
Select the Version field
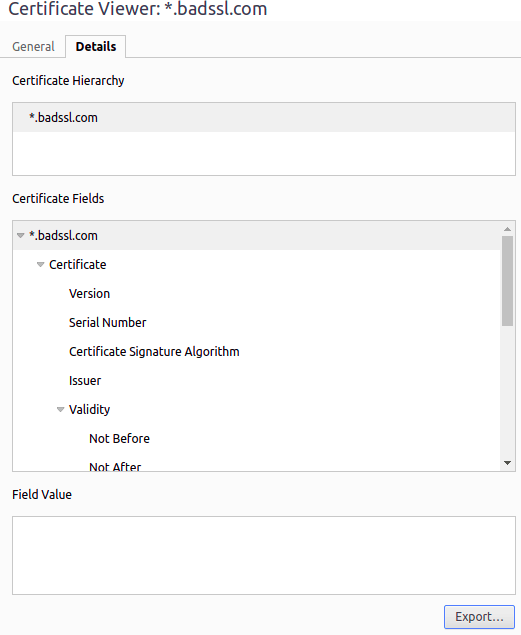coord(89,294)
